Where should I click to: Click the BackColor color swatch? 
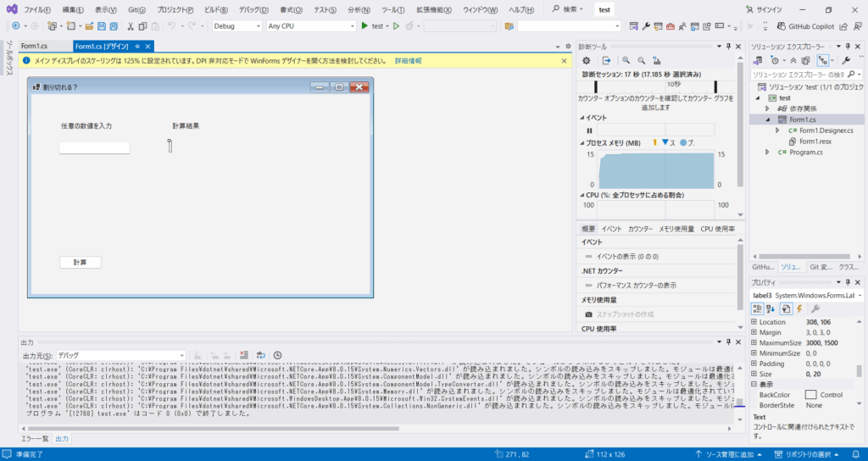pos(810,394)
